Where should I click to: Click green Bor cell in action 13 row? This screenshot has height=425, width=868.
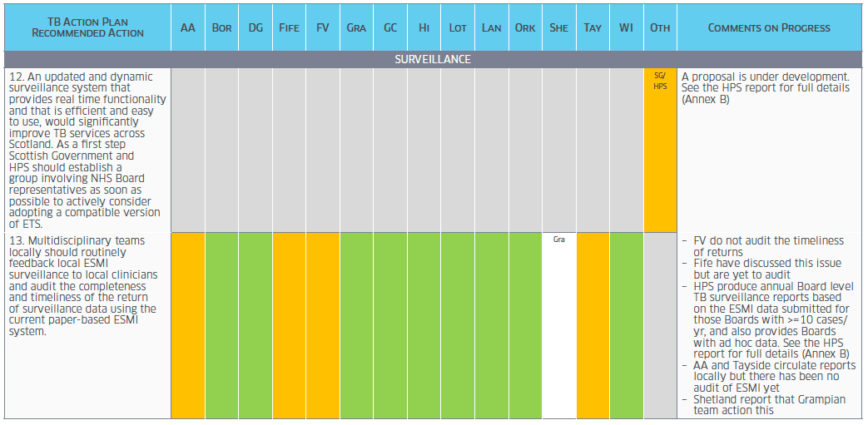[221, 325]
